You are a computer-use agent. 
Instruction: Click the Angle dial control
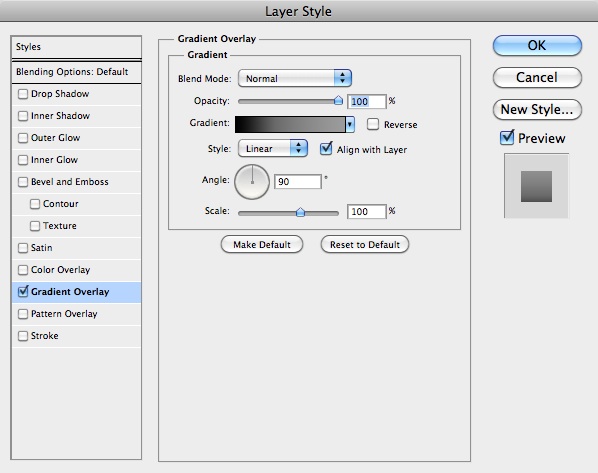pyautogui.click(x=252, y=182)
